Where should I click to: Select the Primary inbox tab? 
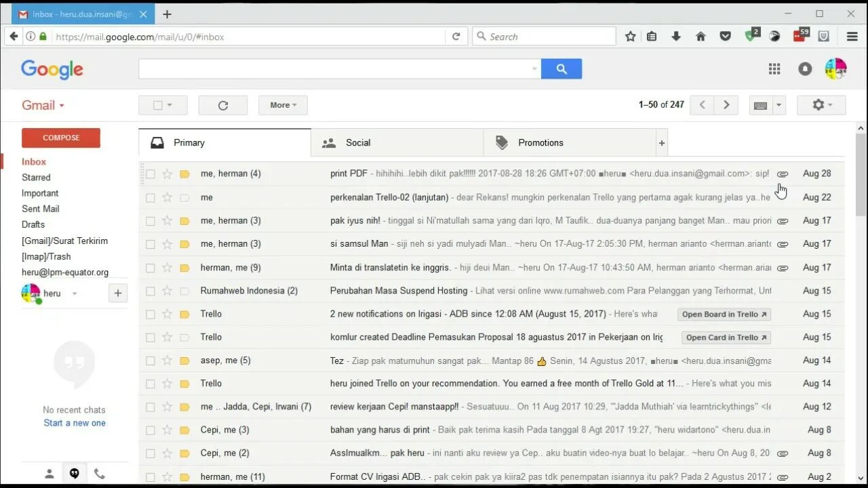pos(224,143)
